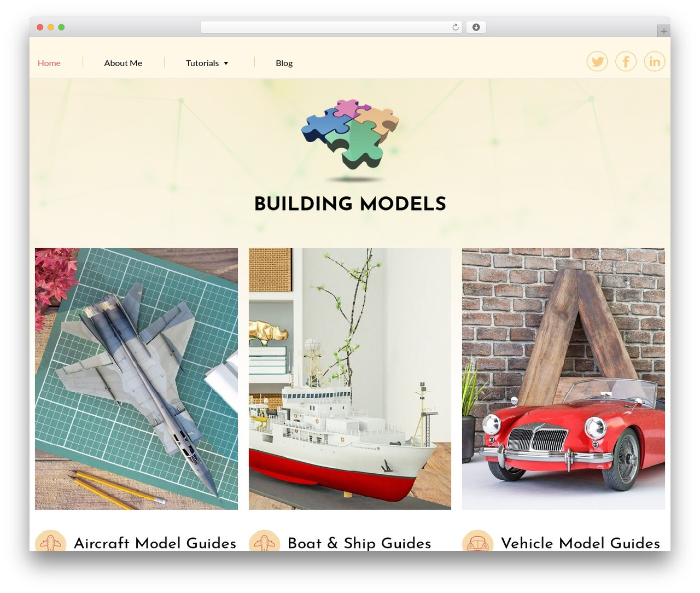View the fighter jet model image
Image resolution: width=700 pixels, height=593 pixels.
(x=136, y=379)
